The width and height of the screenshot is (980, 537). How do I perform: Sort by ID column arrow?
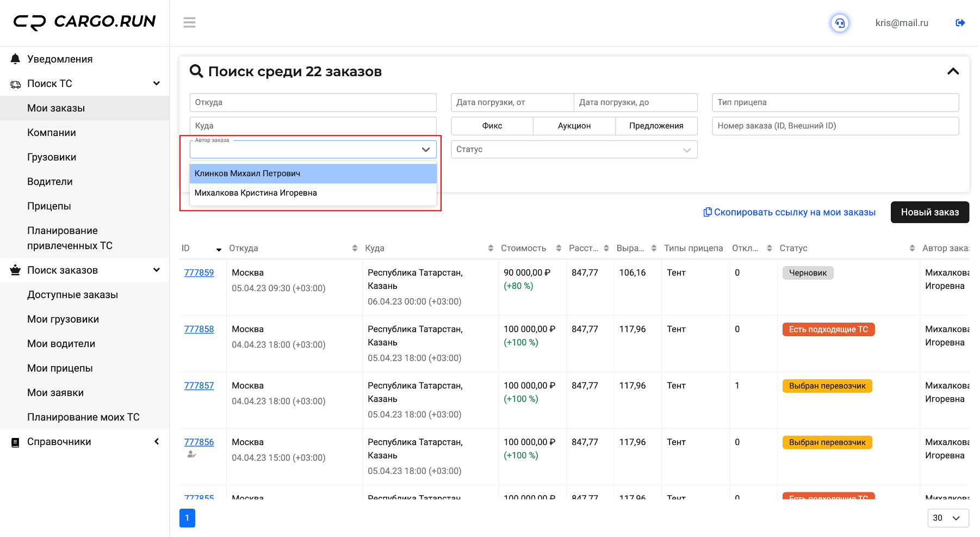click(219, 249)
